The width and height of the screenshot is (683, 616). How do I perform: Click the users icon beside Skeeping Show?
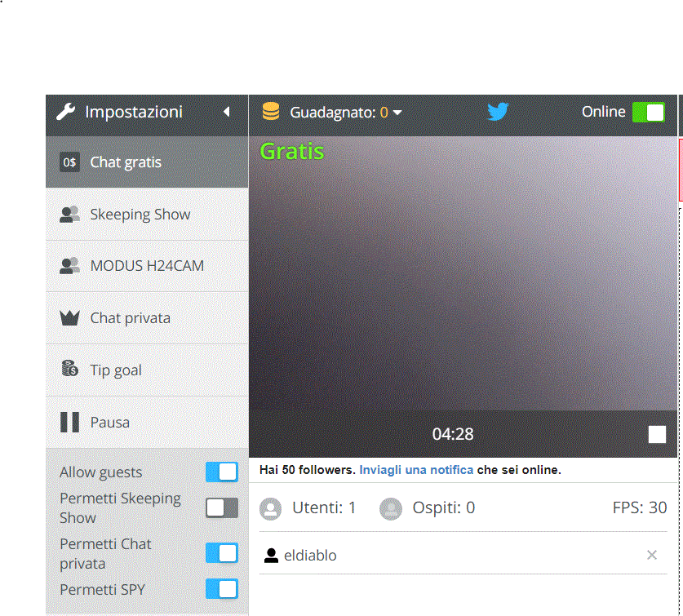point(69,215)
